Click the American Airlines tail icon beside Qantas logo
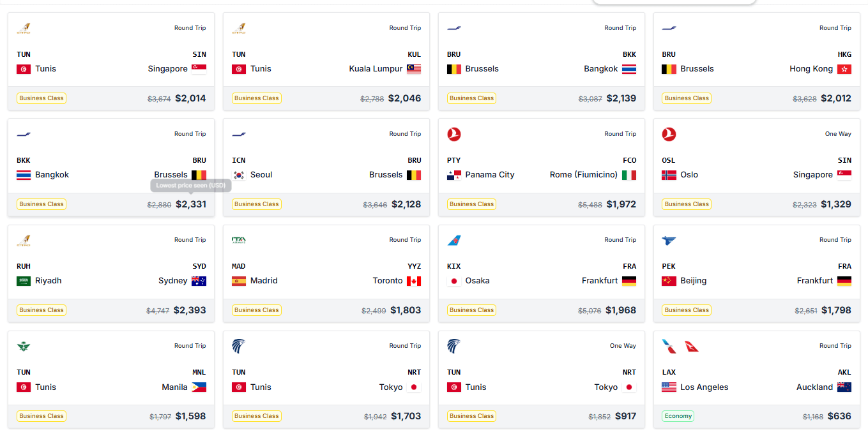The height and width of the screenshot is (434, 868). pyautogui.click(x=669, y=347)
